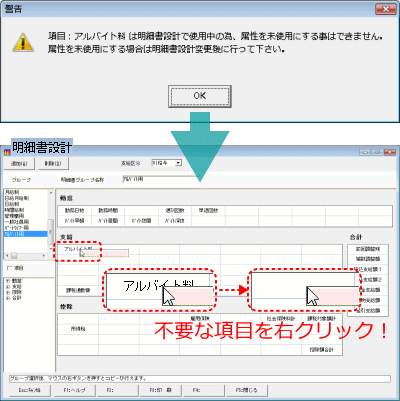
Task: Click the group list horizontal scrollbar thumb
Action: (x=14, y=256)
